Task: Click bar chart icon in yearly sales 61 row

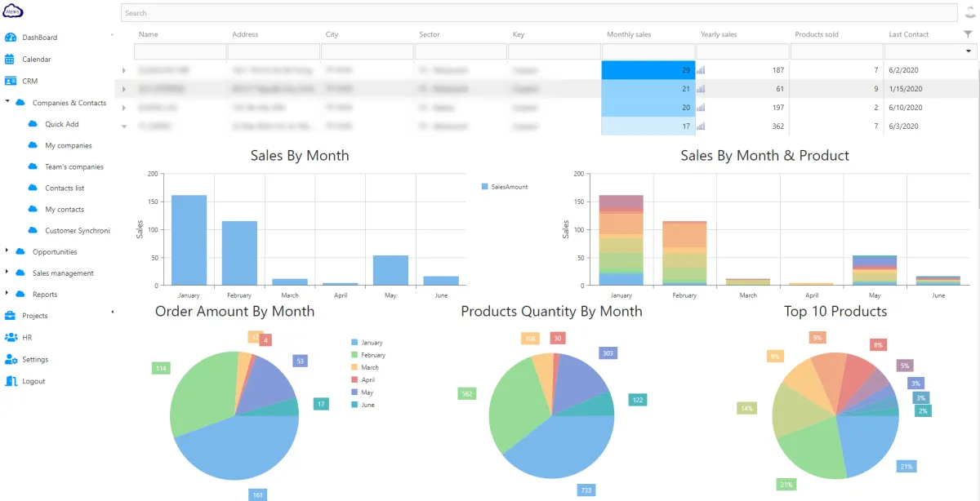Action: point(701,89)
